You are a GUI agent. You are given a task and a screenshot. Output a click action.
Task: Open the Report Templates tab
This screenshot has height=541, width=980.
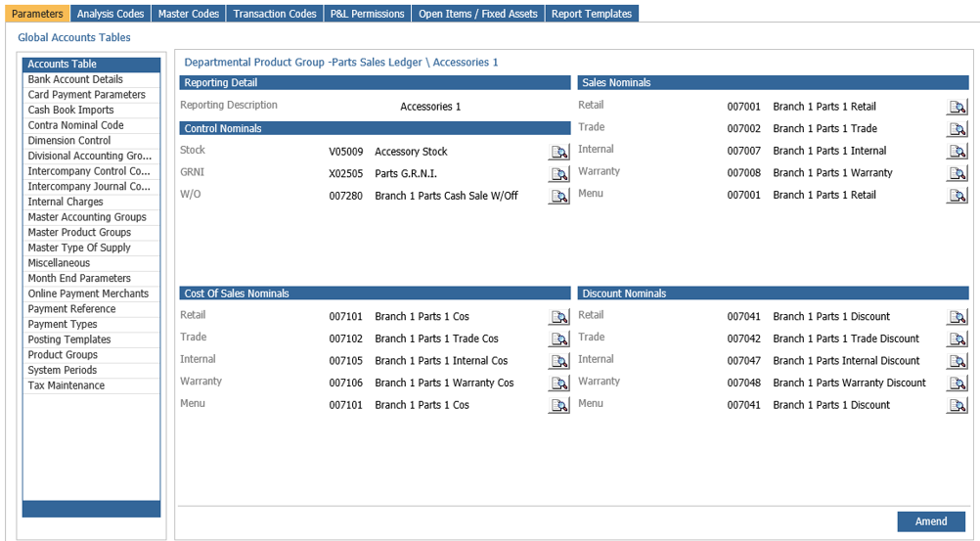point(592,13)
